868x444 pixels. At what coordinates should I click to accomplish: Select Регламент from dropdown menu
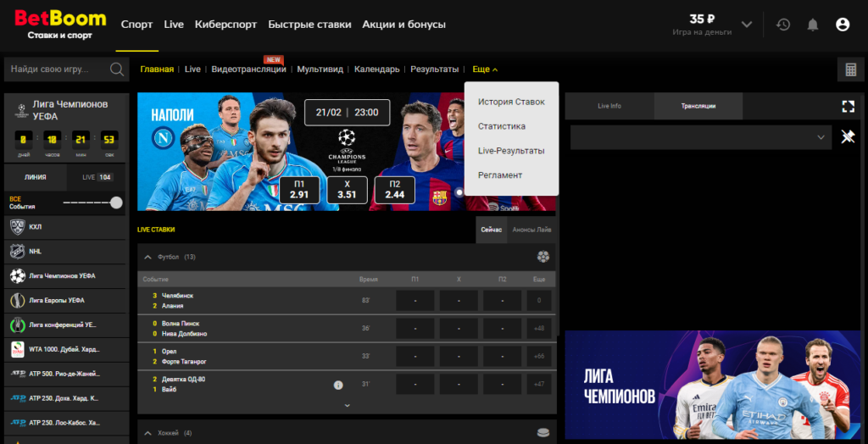pos(500,175)
